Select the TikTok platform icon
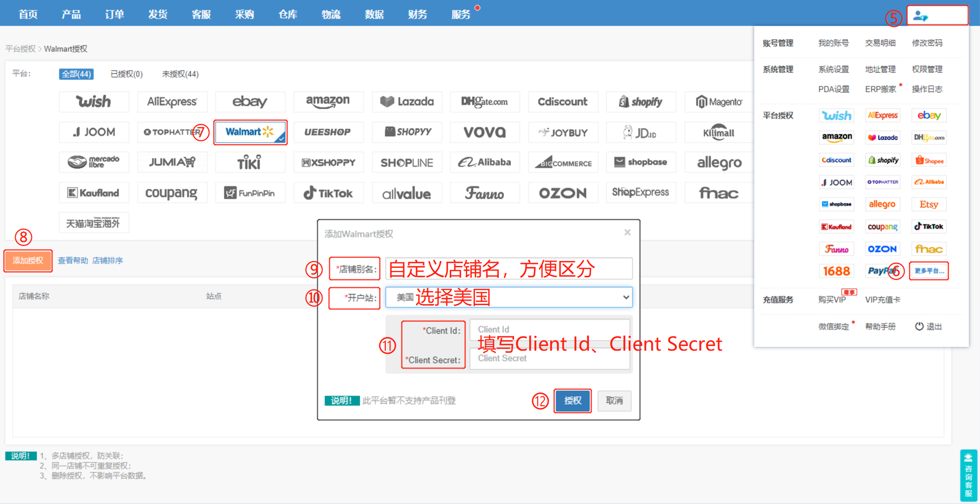The width and height of the screenshot is (980, 504). [x=328, y=193]
